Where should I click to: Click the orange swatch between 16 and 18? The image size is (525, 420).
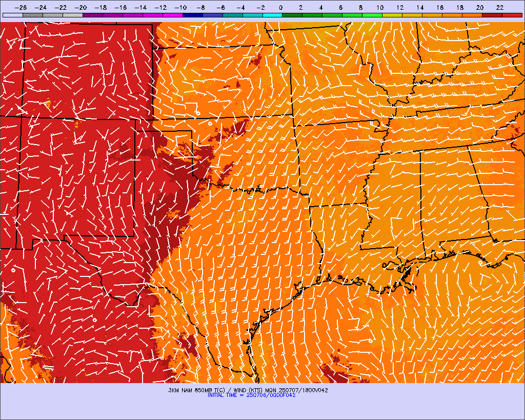pyautogui.click(x=452, y=15)
